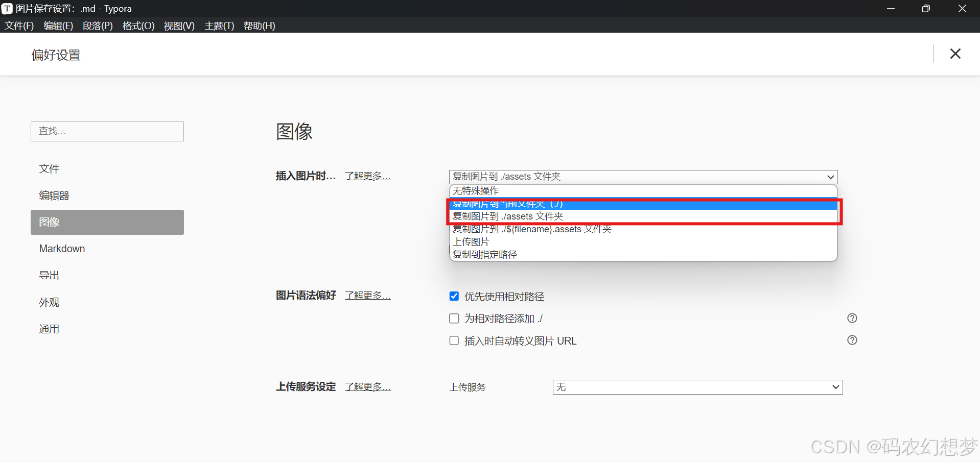Image resolution: width=980 pixels, height=463 pixels.
Task: Click the 上传服务 label text
Action: (x=468, y=387)
